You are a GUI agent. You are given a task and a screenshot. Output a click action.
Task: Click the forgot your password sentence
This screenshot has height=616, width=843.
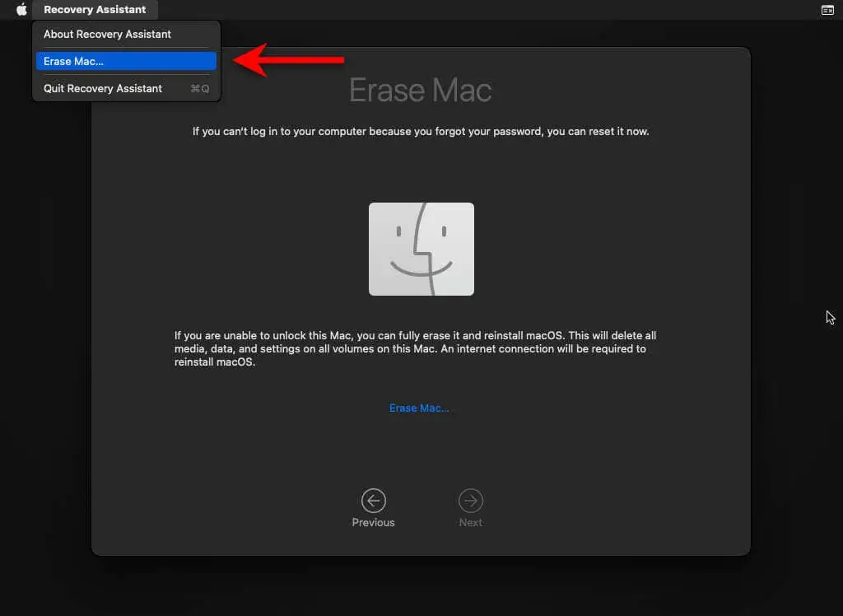pyautogui.click(x=421, y=131)
